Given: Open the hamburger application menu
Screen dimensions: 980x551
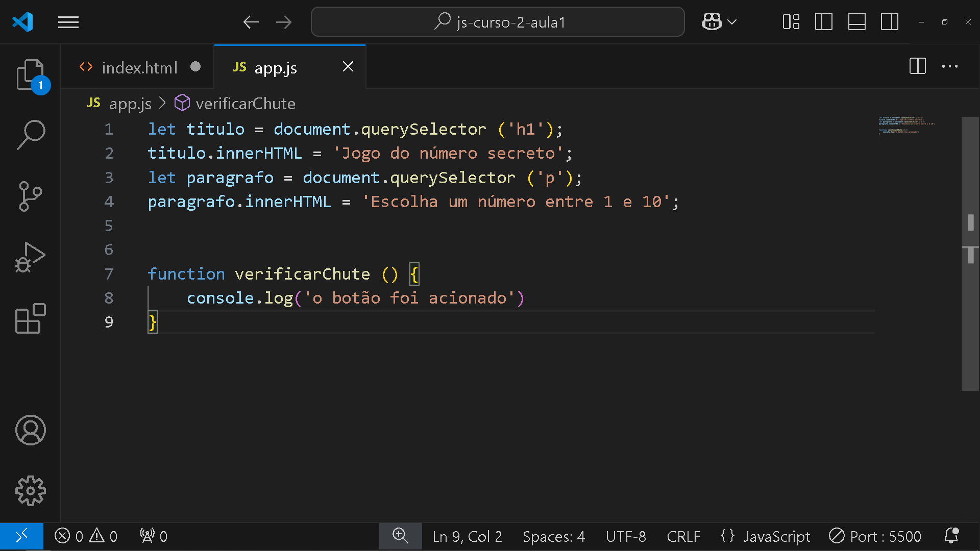Looking at the screenshot, I should coord(68,22).
